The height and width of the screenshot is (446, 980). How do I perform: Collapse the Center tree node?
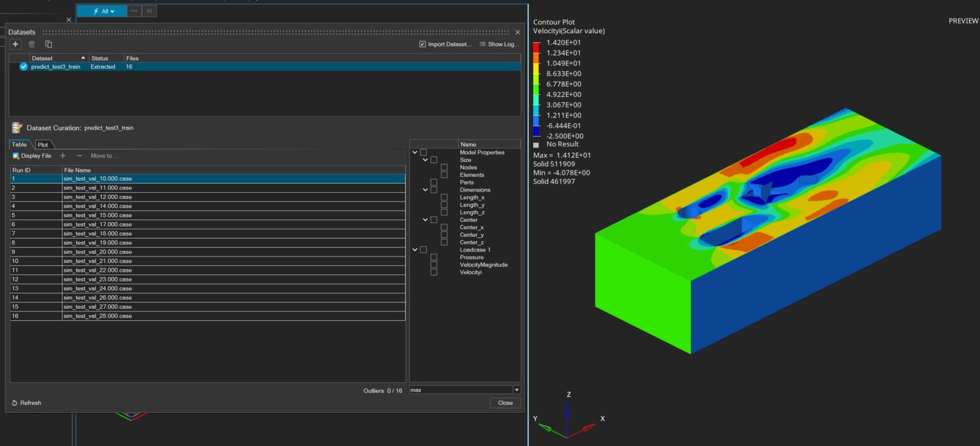(x=425, y=220)
